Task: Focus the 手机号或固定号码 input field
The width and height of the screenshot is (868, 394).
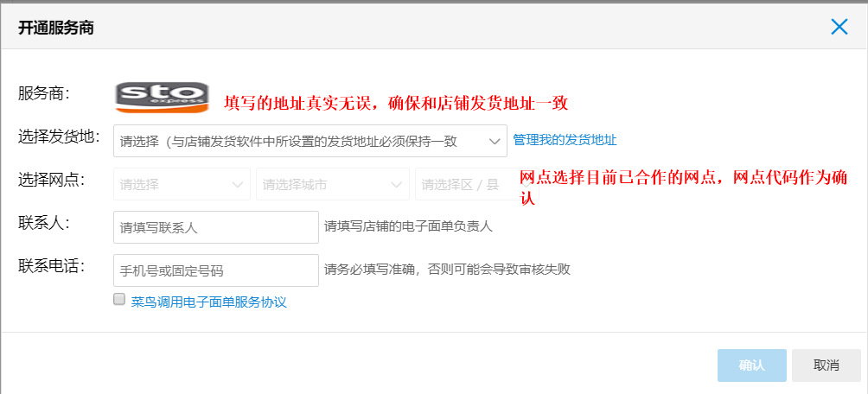Action: 216,270
